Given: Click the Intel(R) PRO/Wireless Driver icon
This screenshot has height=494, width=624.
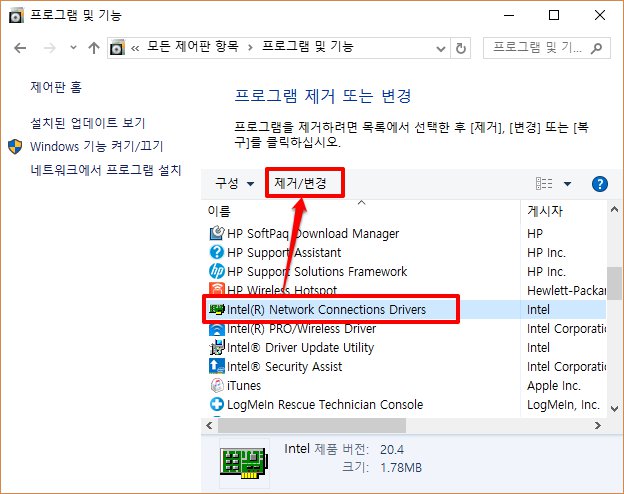Looking at the screenshot, I should pyautogui.click(x=217, y=329).
